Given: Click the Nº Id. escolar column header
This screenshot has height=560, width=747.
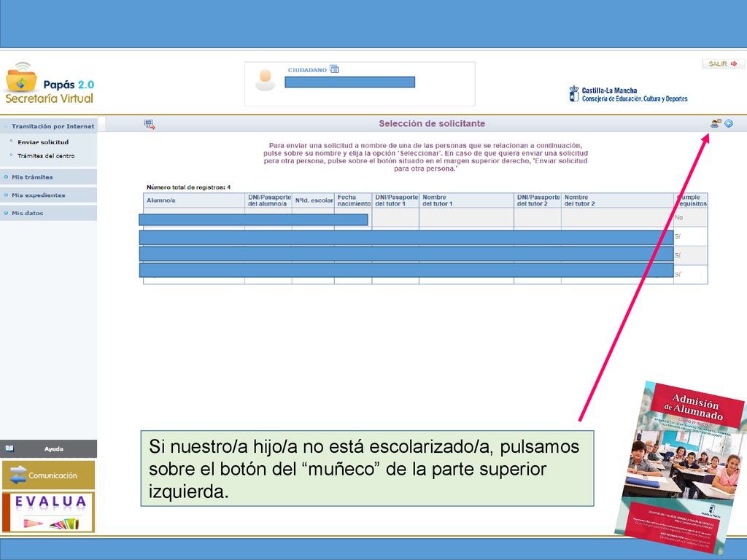Looking at the screenshot, I should click(x=314, y=201).
